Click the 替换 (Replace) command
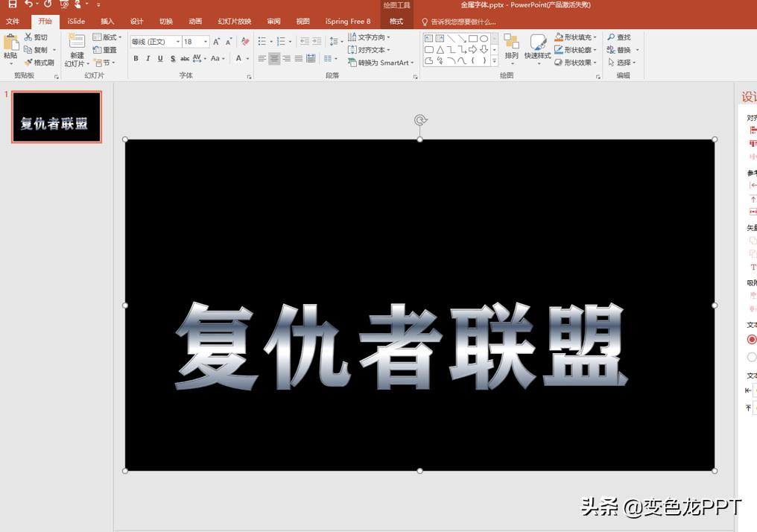Viewport: 757px width, 532px height. pos(621,51)
